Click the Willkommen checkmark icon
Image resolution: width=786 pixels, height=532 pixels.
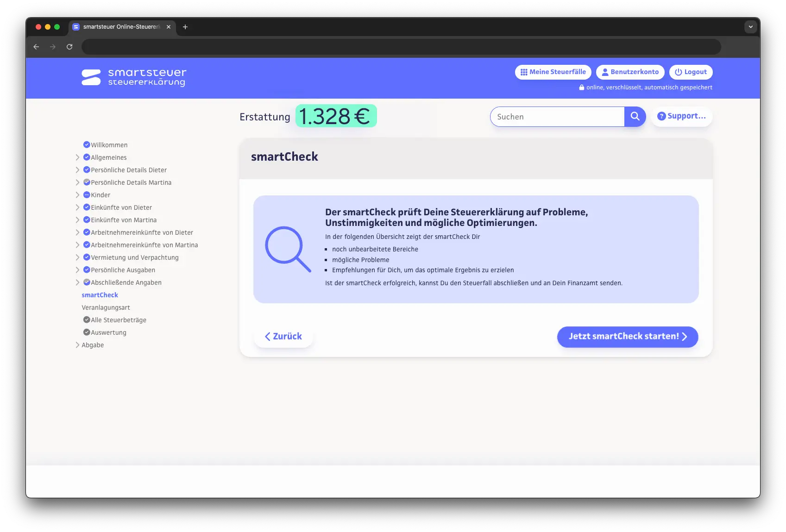pyautogui.click(x=87, y=145)
